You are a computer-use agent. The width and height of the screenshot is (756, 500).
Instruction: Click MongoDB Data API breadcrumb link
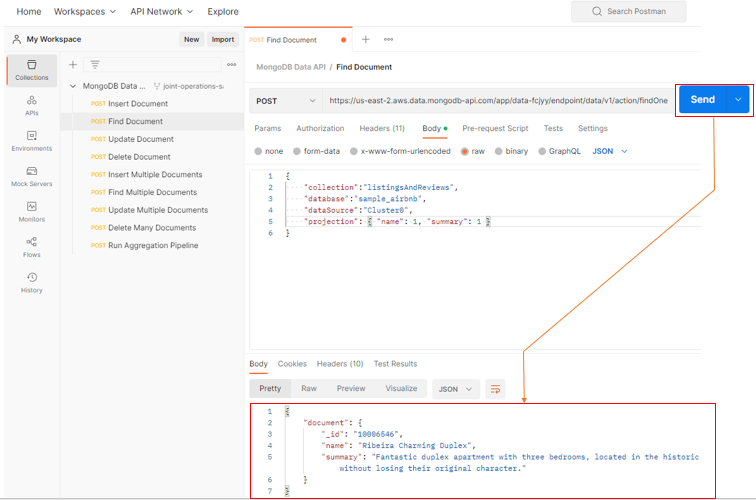tap(291, 67)
